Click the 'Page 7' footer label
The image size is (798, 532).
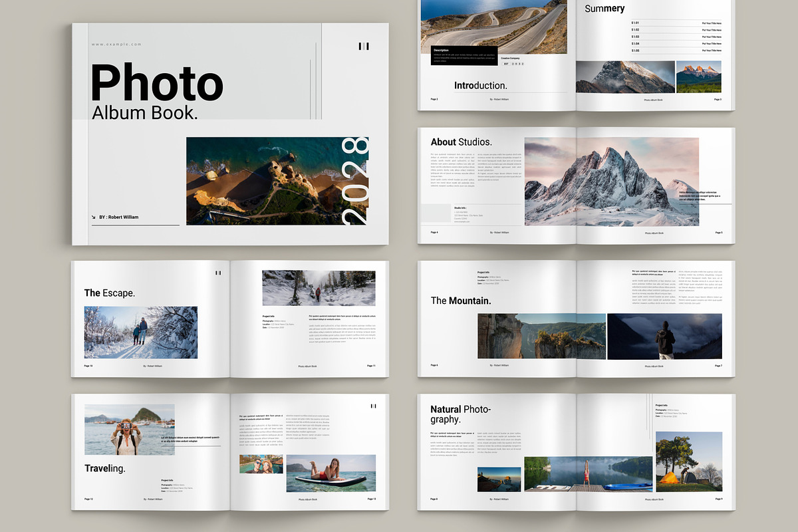[x=718, y=366]
